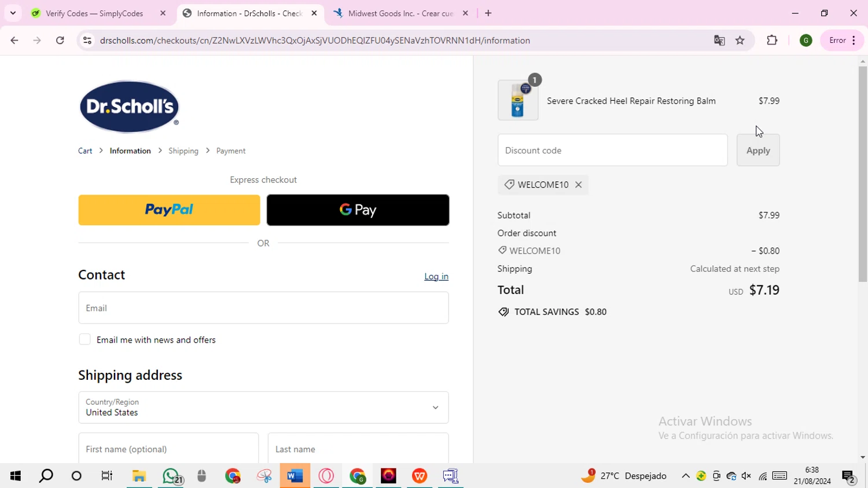Expand the Country/Region dropdown
868x488 pixels.
point(263,408)
